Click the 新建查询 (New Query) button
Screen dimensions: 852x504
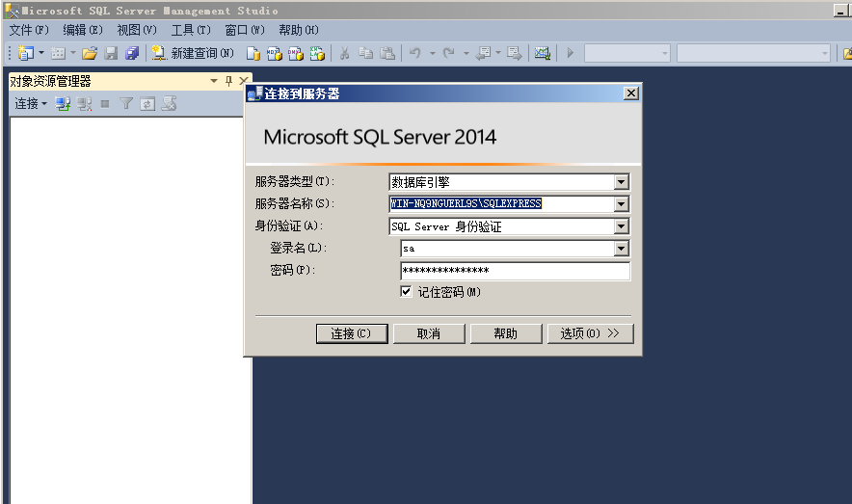pyautogui.click(x=193, y=53)
